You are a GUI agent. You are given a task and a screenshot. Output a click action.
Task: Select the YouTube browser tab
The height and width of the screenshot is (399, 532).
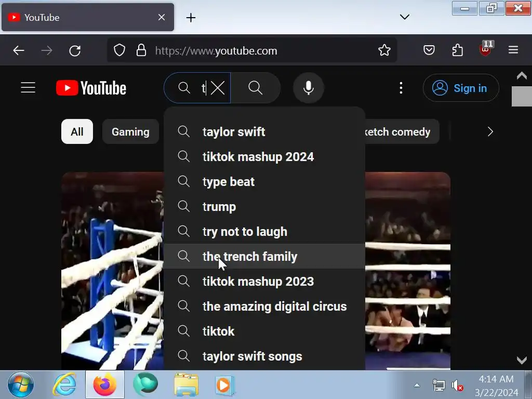coord(87,17)
